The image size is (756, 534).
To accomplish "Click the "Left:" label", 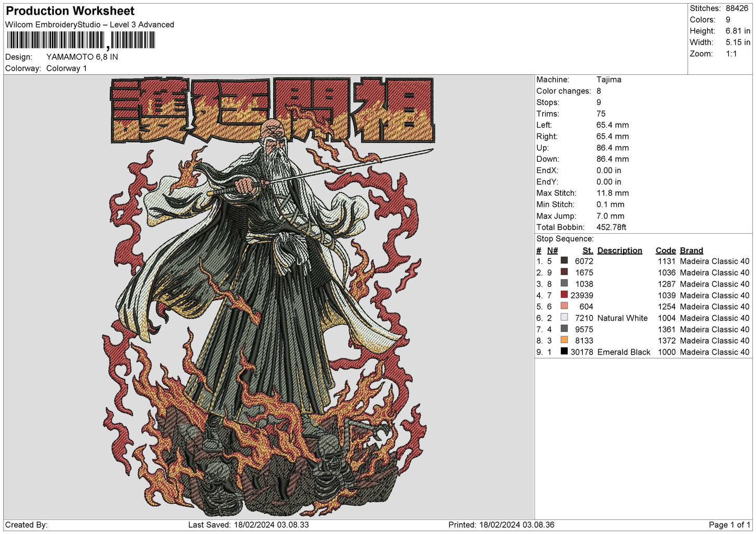I will click(x=544, y=125).
